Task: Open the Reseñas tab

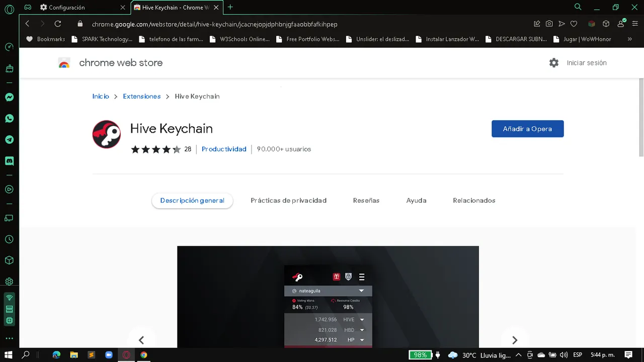Action: (366, 201)
